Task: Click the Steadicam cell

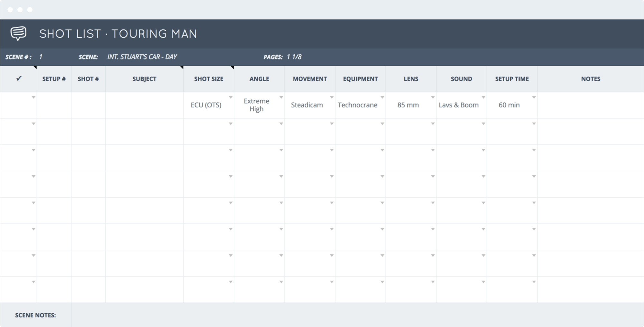Action: coord(310,105)
